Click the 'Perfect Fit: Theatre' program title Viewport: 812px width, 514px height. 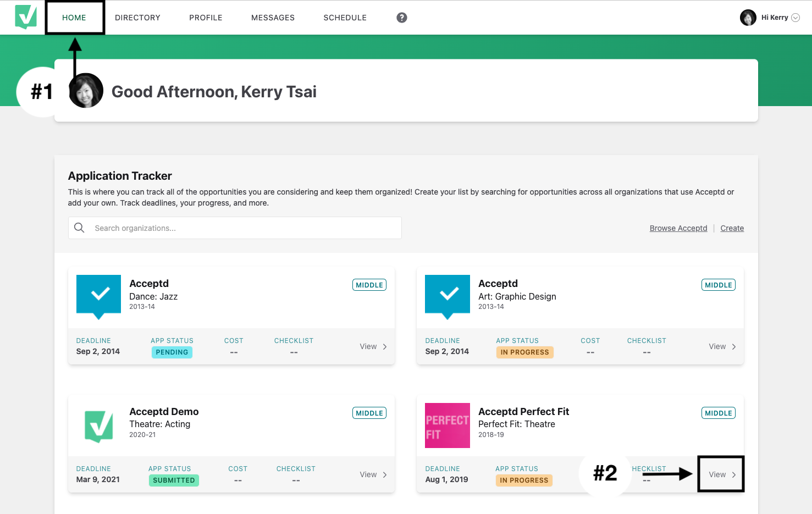coord(517,424)
